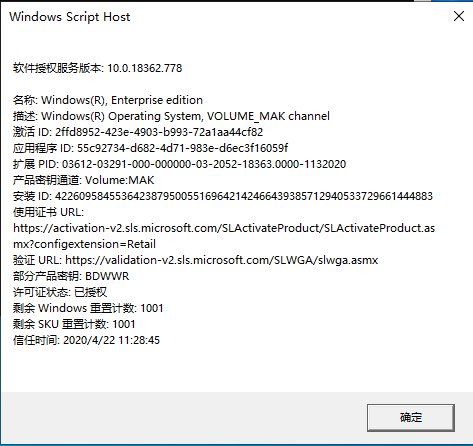Click the 名称 Windows(R), Enterprise edition line
This screenshot has height=446, width=473.
point(108,100)
